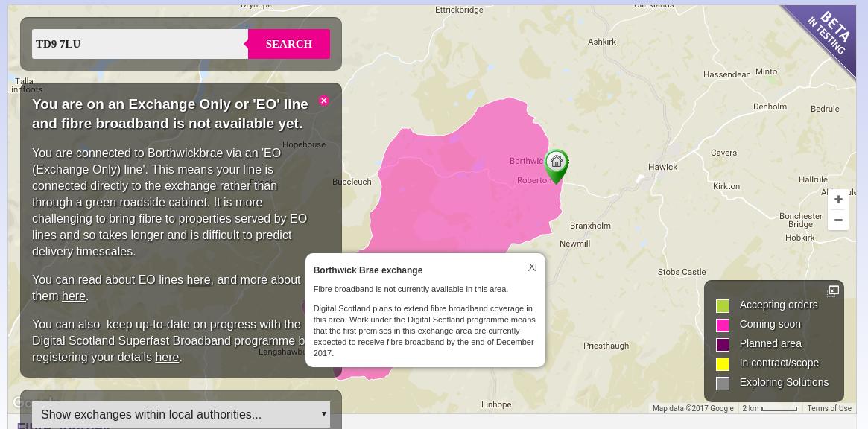The height and width of the screenshot is (429, 868).
Task: Click the Exploring Solutions grey swatch
Action: click(723, 383)
